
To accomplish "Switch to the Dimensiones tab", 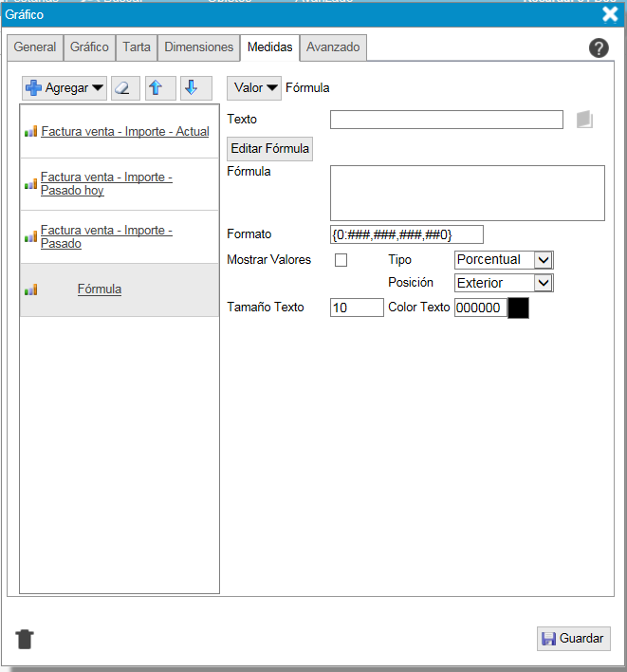I will tap(197, 47).
